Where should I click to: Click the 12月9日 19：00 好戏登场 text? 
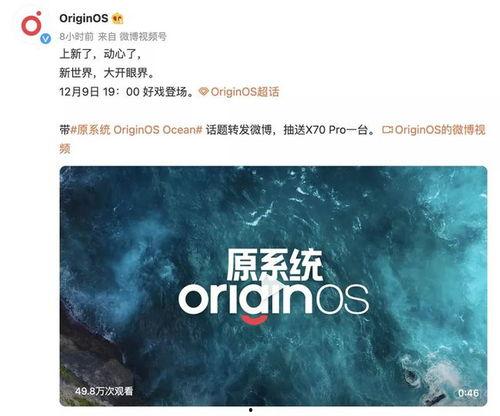point(127,91)
